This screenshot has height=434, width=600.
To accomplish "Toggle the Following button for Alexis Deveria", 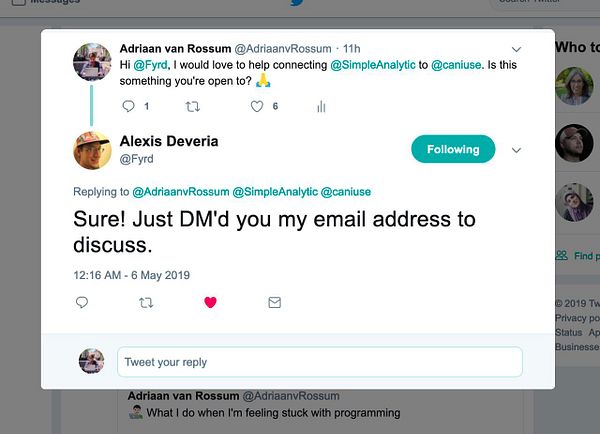I will coord(453,149).
